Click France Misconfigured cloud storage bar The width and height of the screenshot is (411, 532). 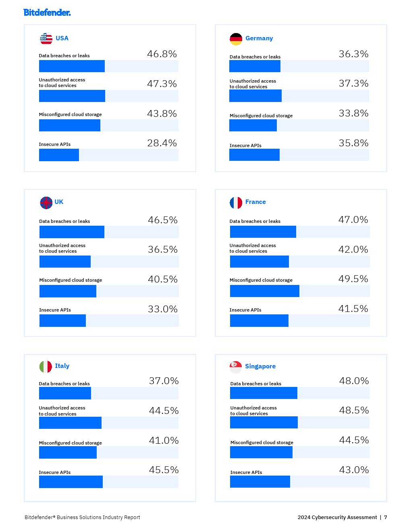(x=264, y=291)
